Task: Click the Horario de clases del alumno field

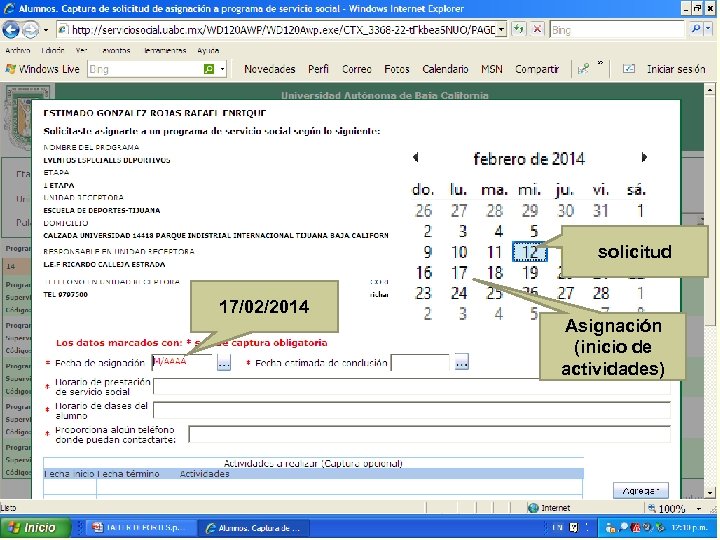Action: click(x=412, y=410)
